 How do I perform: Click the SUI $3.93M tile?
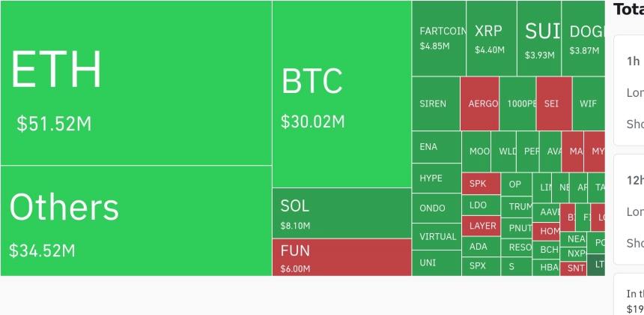[x=539, y=38]
